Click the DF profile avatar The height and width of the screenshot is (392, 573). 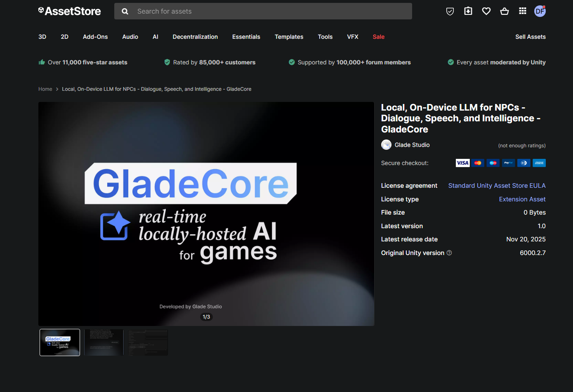point(540,11)
